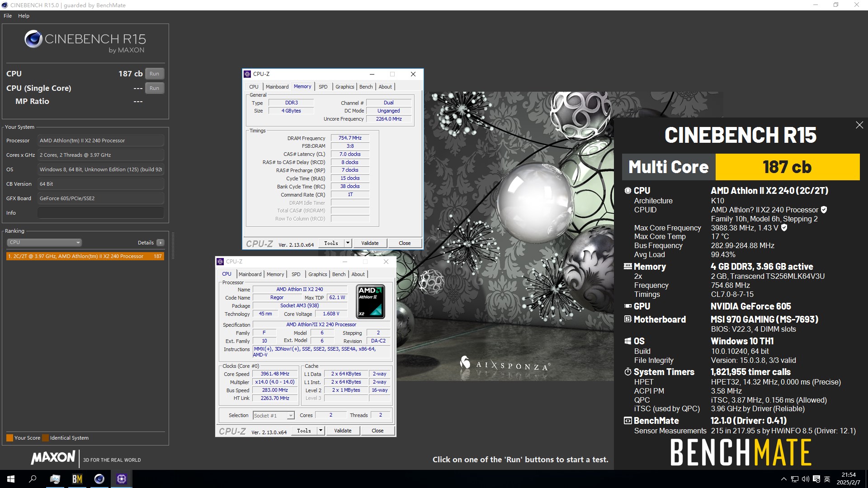The width and height of the screenshot is (868, 488).
Task: Switch to SPD tab in Memory CPU-Z window
Action: click(323, 87)
